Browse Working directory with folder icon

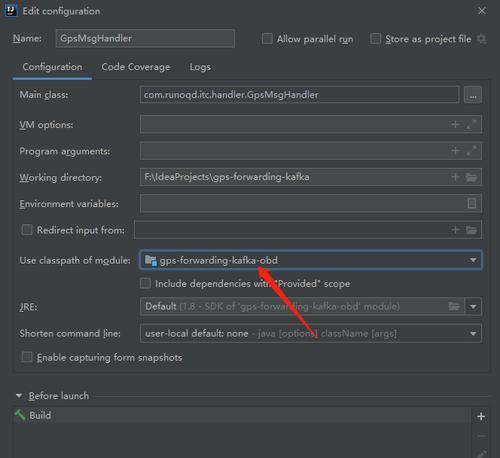[x=471, y=177]
